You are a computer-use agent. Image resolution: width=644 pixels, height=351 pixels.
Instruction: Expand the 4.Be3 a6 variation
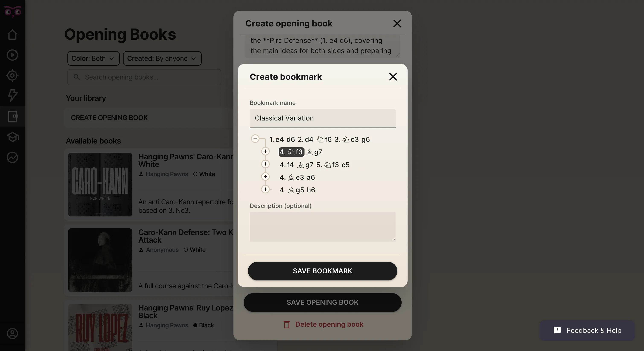click(x=265, y=177)
